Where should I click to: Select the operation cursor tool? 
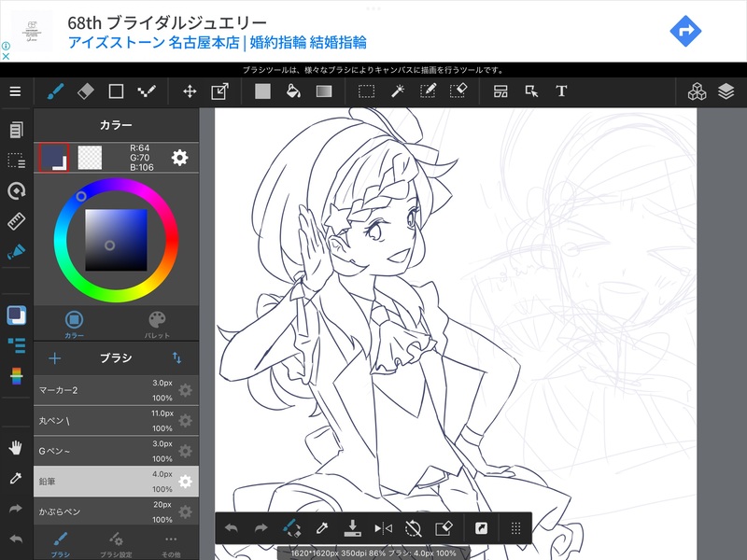531,91
